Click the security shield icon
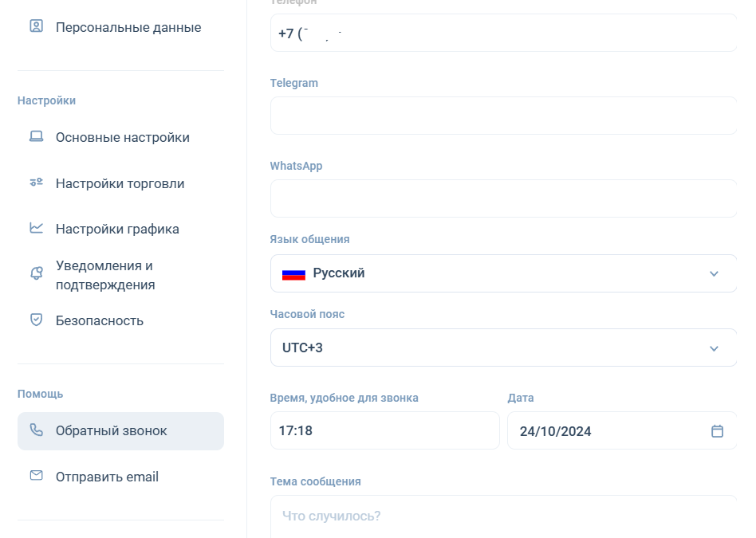The image size is (756, 538). (36, 320)
